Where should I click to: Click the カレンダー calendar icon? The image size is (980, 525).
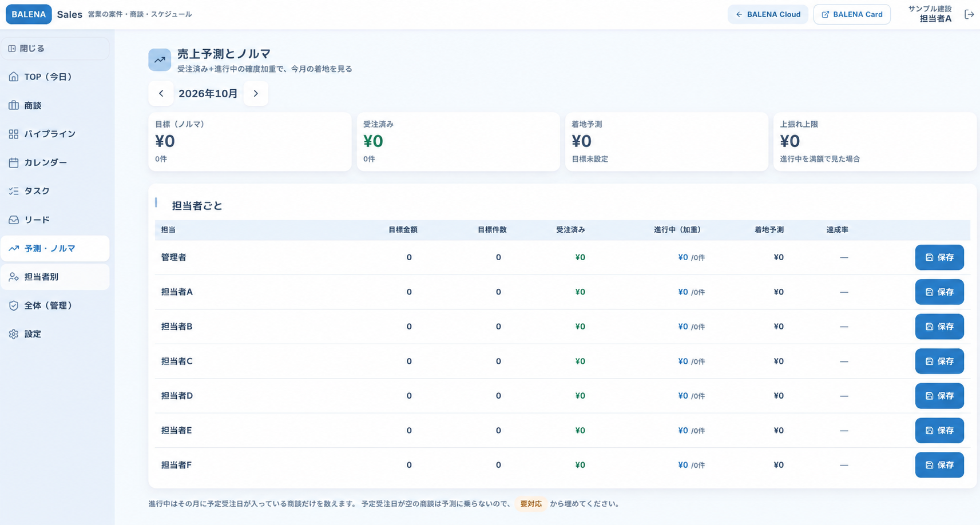[x=14, y=162]
